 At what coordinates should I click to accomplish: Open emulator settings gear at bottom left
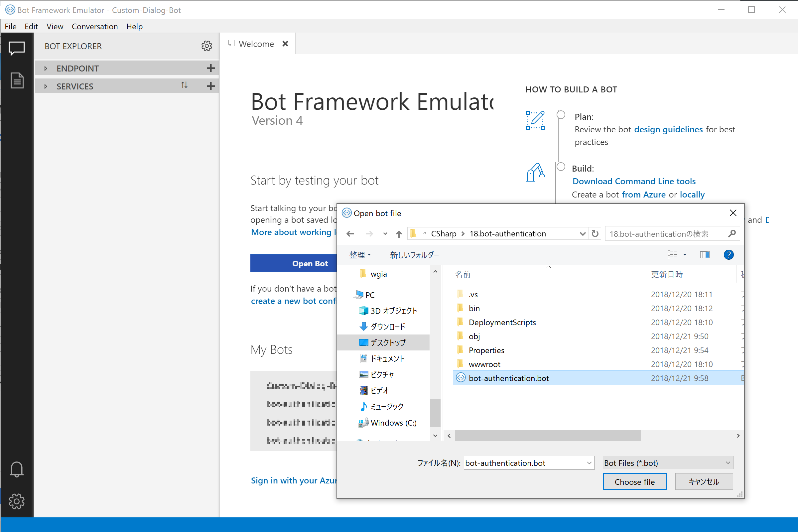[16, 501]
